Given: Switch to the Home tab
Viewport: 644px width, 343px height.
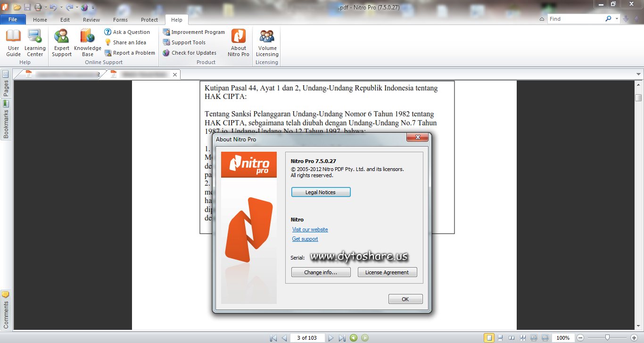Looking at the screenshot, I should (40, 20).
